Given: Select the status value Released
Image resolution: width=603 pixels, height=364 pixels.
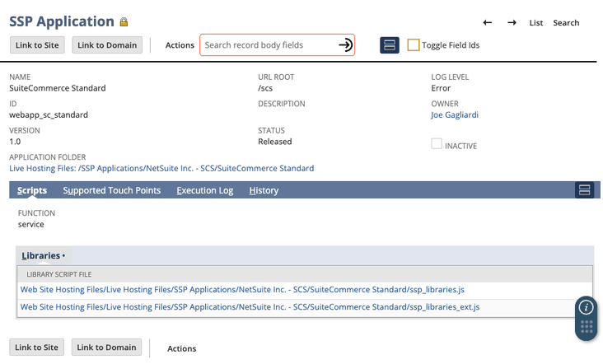Looking at the screenshot, I should (x=275, y=142).
